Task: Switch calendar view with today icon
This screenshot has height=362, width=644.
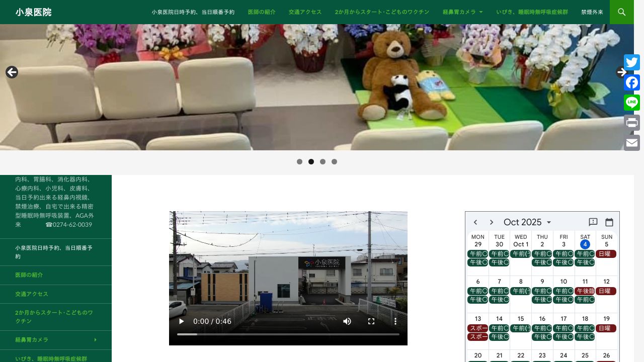Action: [x=609, y=222]
